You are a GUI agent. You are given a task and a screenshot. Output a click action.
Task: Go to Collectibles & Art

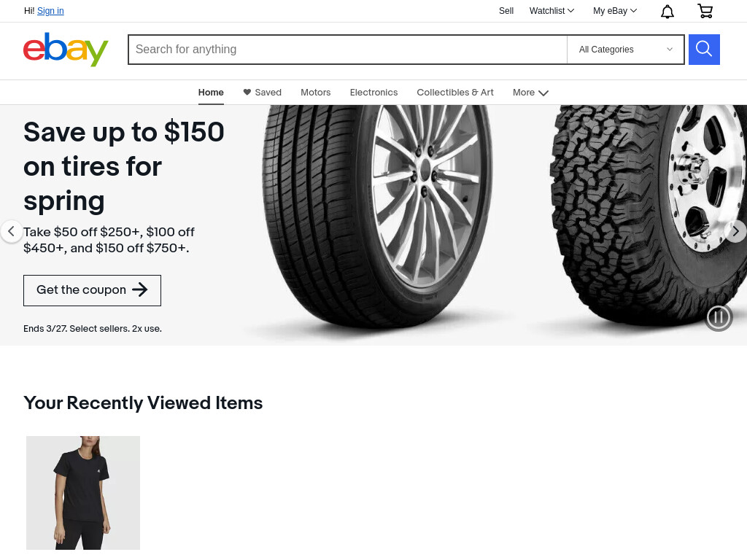tap(455, 93)
